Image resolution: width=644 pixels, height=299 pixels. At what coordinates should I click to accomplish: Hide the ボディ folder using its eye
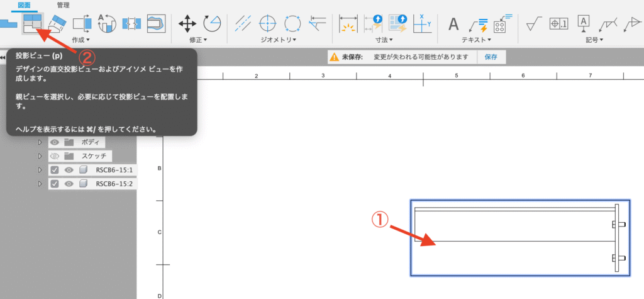pos(55,142)
